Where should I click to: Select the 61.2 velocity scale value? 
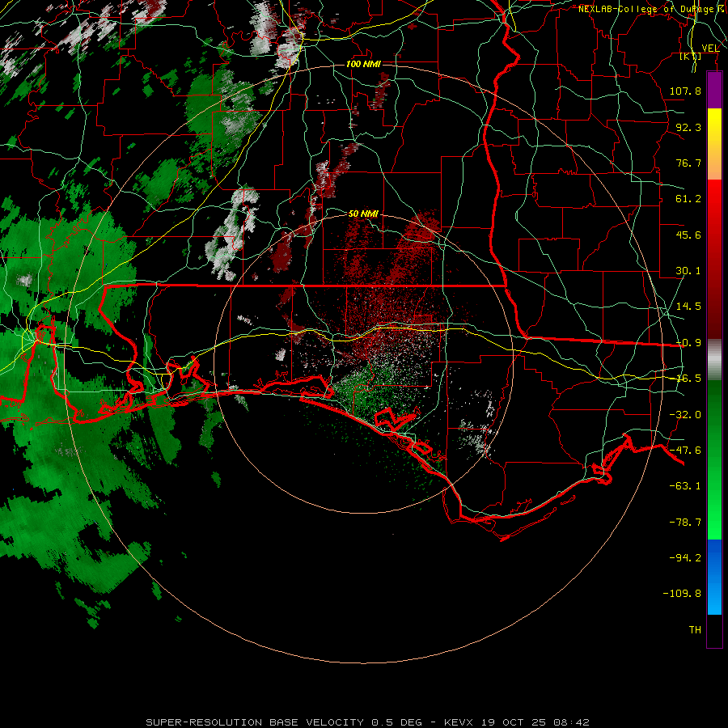pos(688,199)
